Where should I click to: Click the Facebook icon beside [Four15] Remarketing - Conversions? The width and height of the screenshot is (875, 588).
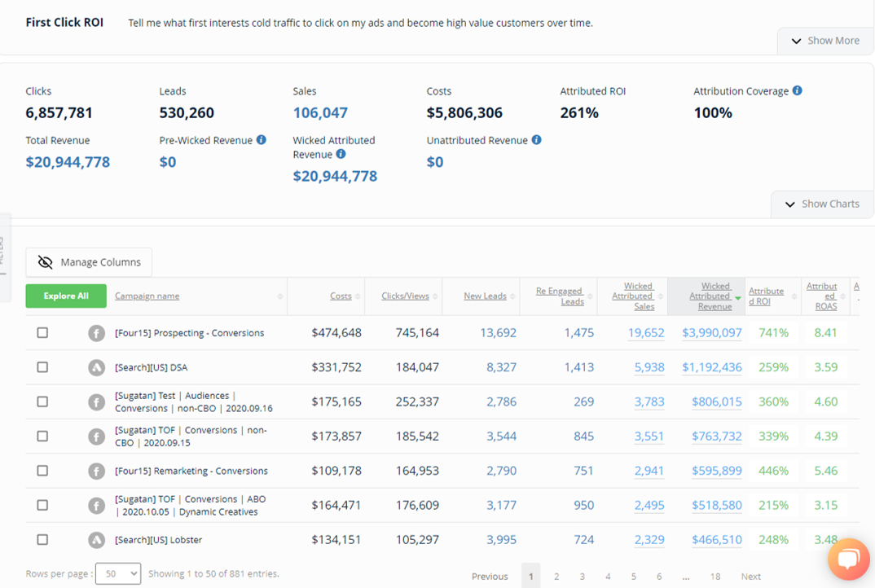click(x=96, y=470)
